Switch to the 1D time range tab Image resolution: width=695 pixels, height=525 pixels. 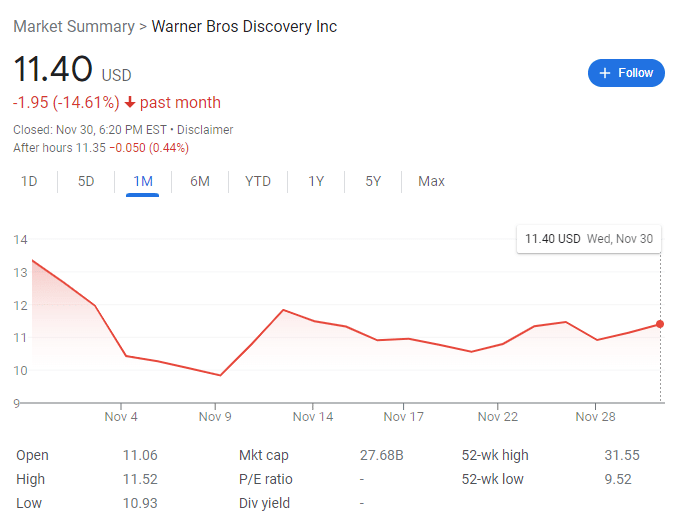coord(29,181)
